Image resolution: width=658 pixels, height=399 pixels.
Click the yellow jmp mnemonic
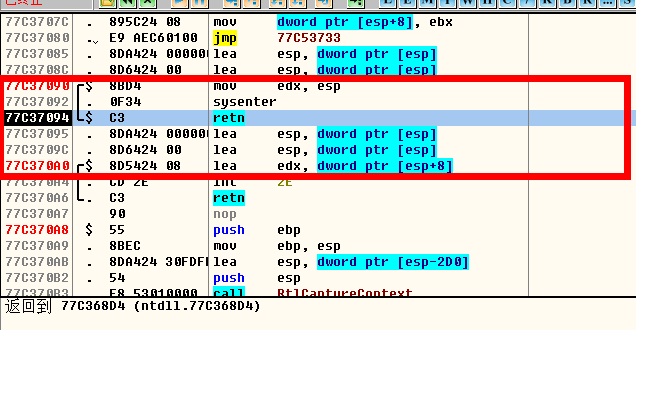pyautogui.click(x=225, y=38)
